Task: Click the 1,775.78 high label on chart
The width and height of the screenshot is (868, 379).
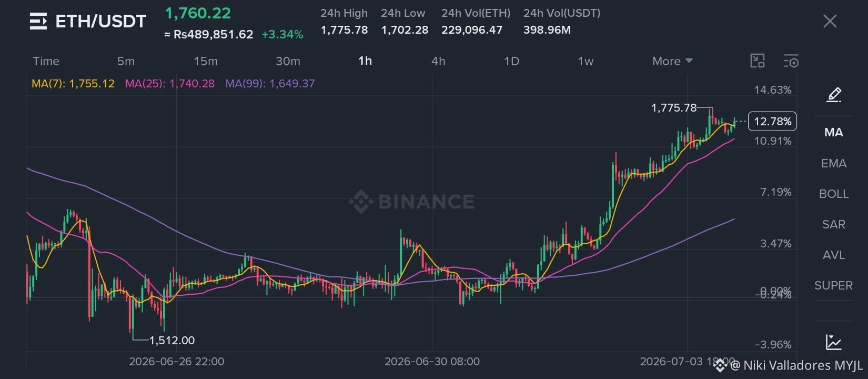Action: [674, 108]
